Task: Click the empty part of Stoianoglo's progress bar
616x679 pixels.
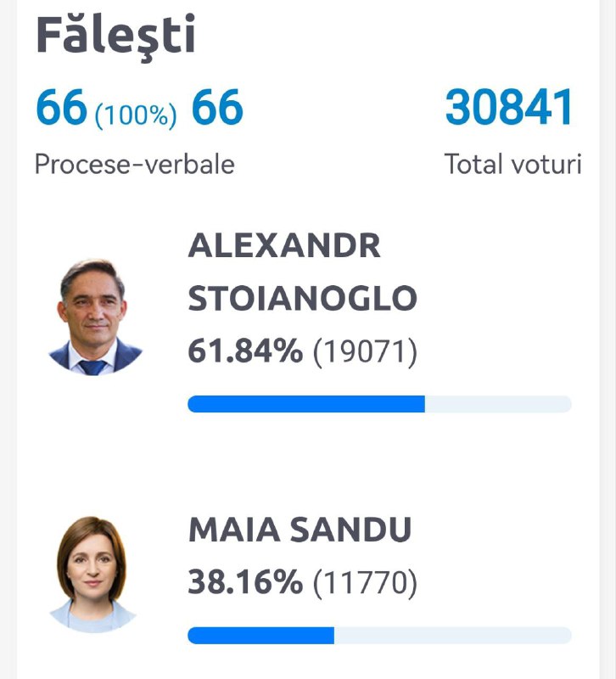Action: coord(498,404)
